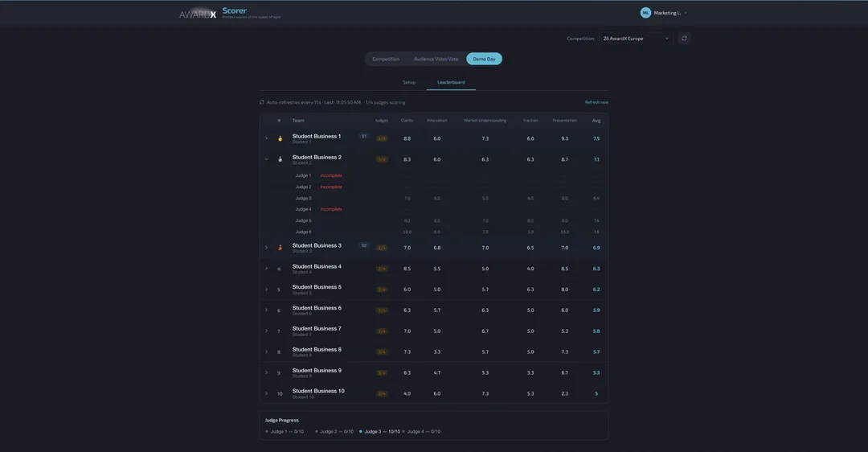Click the Clarity column header

(x=407, y=120)
